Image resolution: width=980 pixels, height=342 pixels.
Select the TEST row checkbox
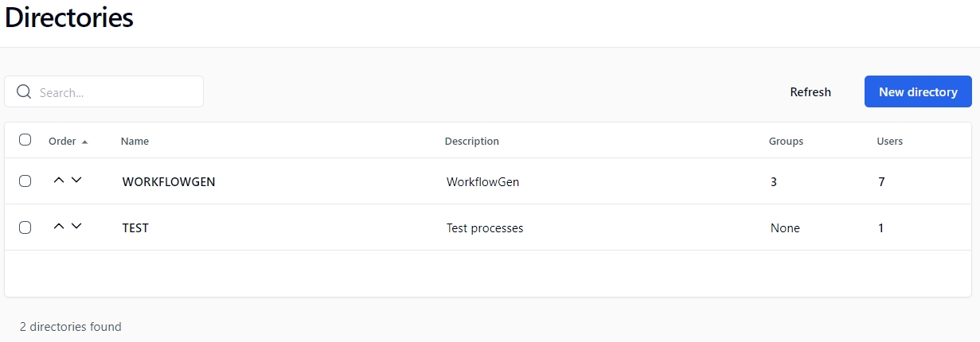pyautogui.click(x=25, y=227)
